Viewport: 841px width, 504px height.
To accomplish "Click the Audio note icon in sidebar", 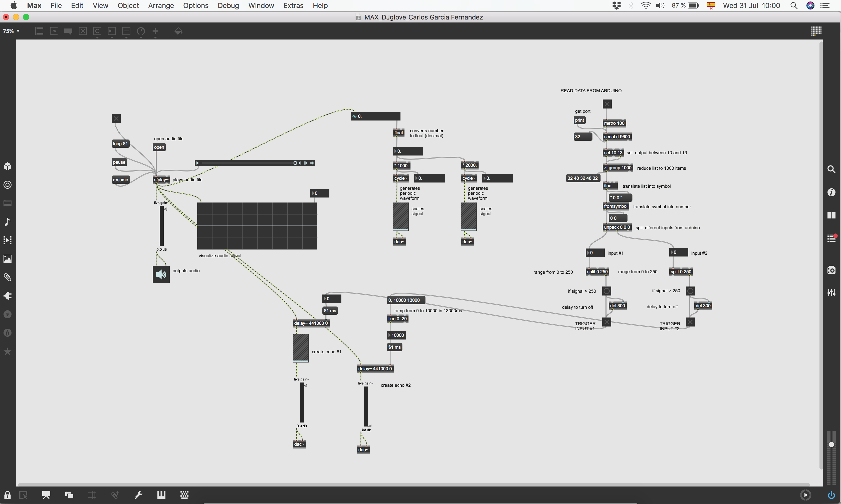I will pyautogui.click(x=8, y=222).
